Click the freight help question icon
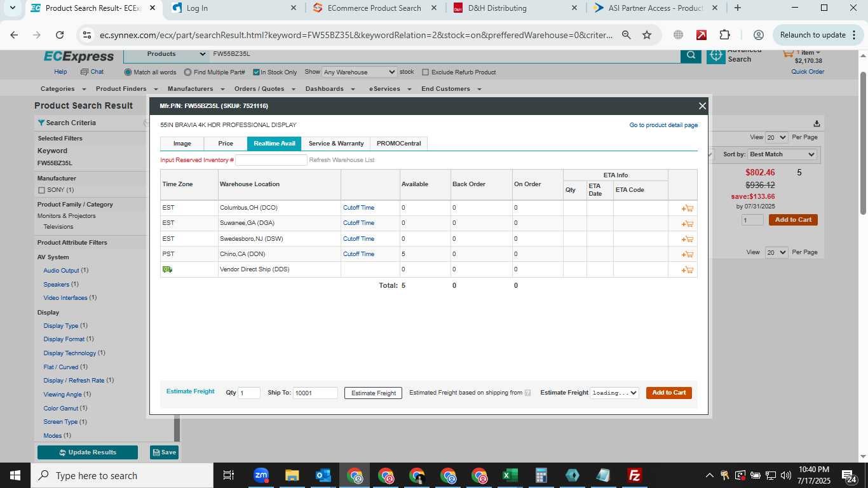The image size is (868, 488). pos(527,393)
